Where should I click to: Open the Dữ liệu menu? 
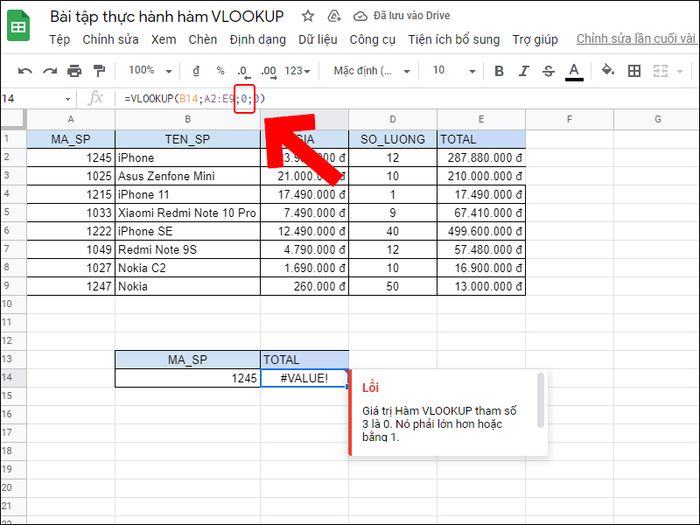[318, 39]
